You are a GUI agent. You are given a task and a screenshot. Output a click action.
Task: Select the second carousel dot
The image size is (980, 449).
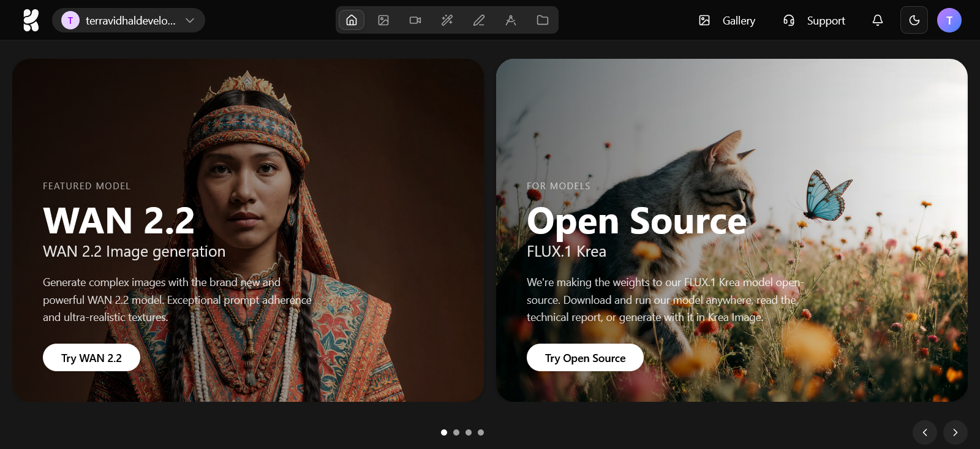tap(456, 432)
